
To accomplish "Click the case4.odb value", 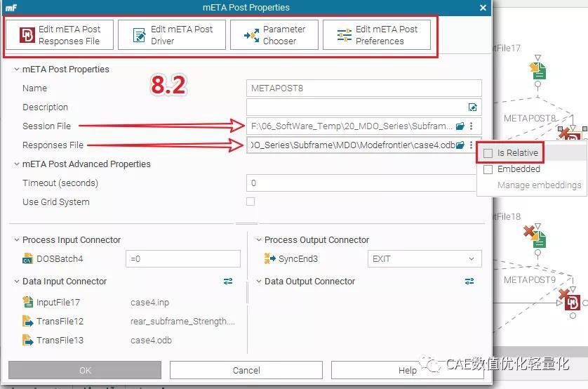I will (x=151, y=341).
